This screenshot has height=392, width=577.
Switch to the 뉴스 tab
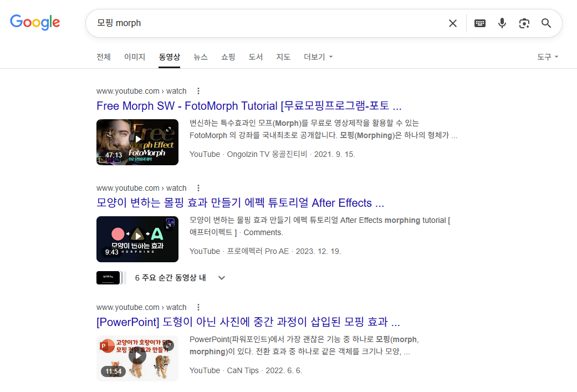click(x=201, y=57)
